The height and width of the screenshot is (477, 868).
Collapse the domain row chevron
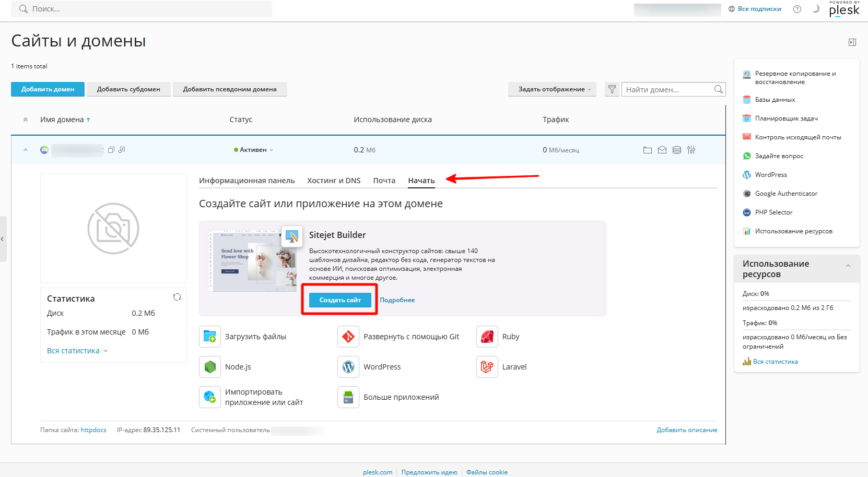(x=26, y=150)
